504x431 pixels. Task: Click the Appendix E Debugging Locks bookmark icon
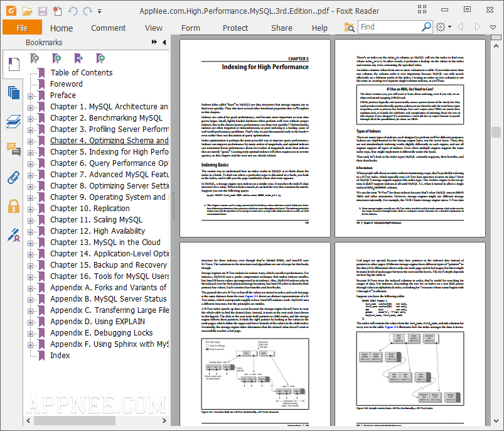point(41,333)
